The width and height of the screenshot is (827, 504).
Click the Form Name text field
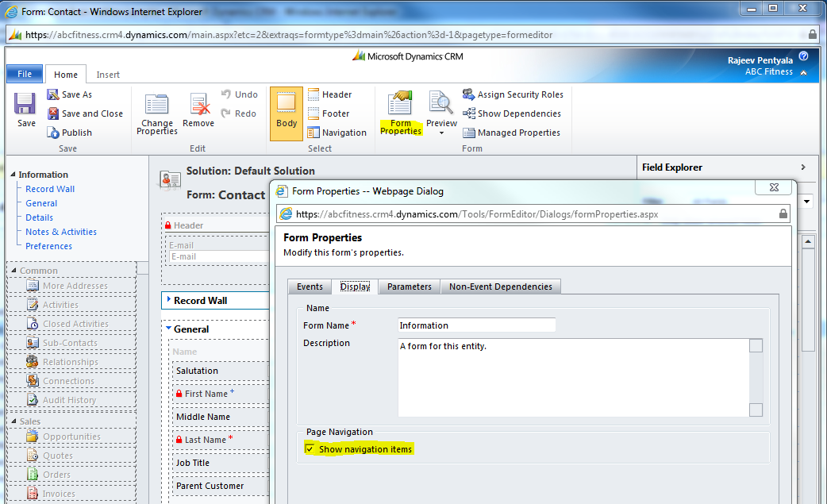coord(476,325)
